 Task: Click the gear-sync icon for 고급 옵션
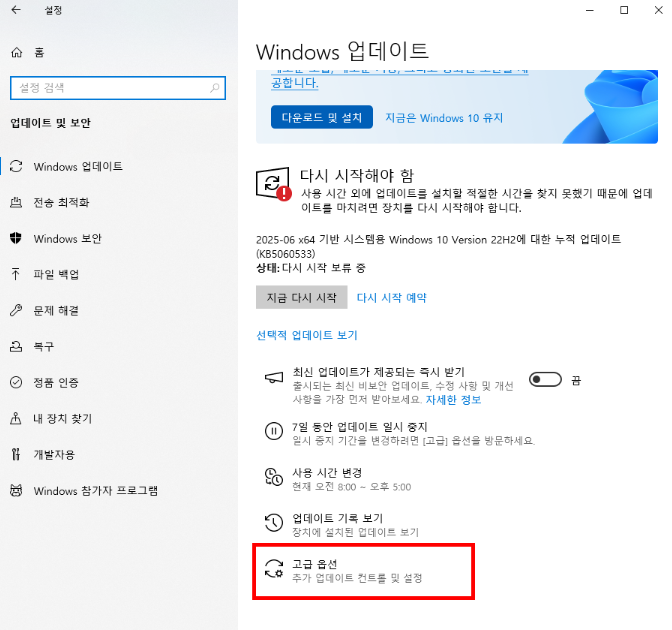274,568
